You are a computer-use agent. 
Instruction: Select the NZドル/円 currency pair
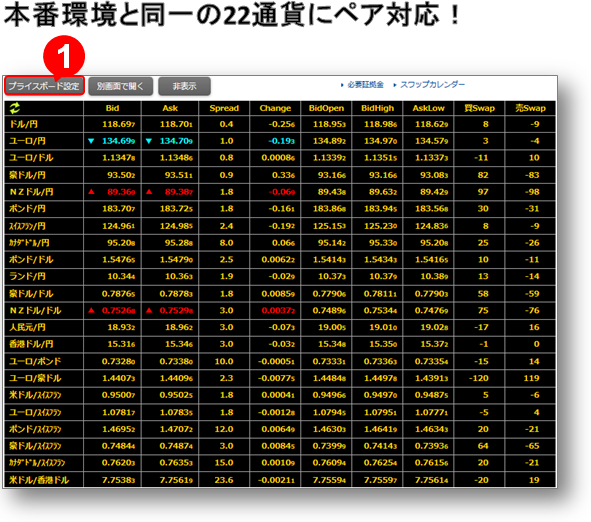pyautogui.click(x=31, y=192)
